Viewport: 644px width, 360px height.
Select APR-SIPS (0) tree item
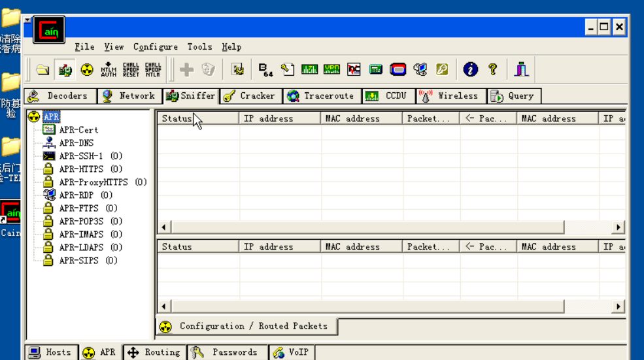tap(88, 261)
